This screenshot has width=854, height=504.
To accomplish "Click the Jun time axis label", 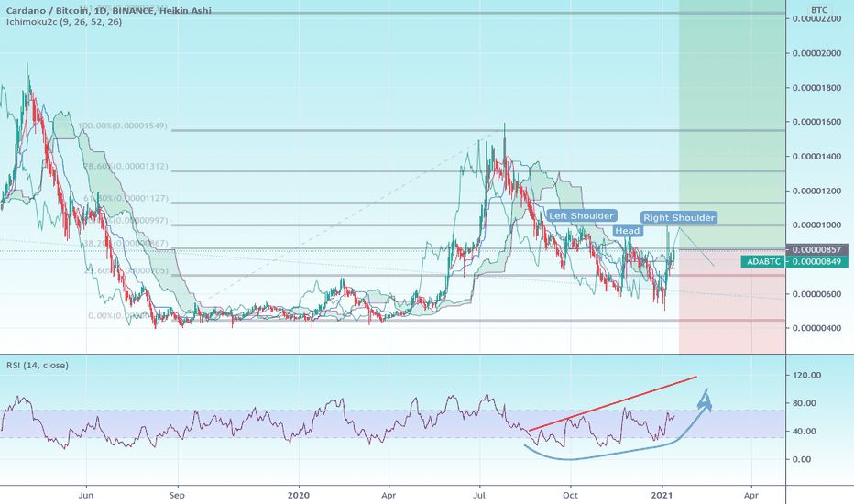I will tap(86, 495).
